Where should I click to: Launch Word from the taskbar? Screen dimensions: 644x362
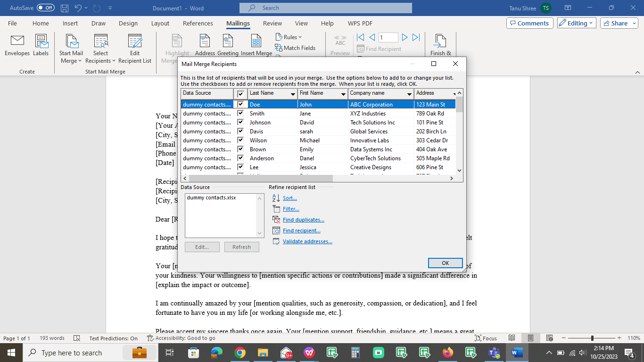coord(516,353)
